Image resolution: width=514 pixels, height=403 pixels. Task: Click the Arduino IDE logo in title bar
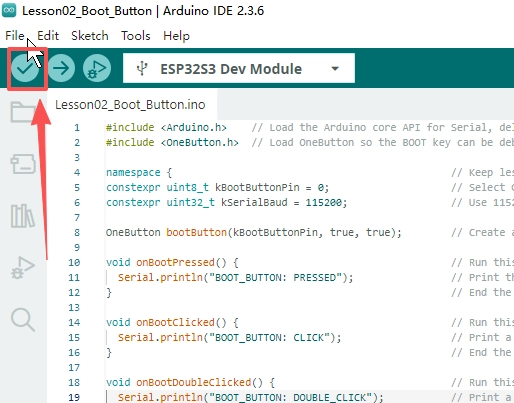click(9, 10)
